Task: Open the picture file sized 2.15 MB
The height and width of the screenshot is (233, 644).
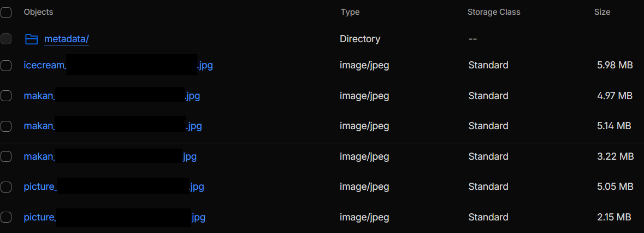Action: tap(40, 217)
